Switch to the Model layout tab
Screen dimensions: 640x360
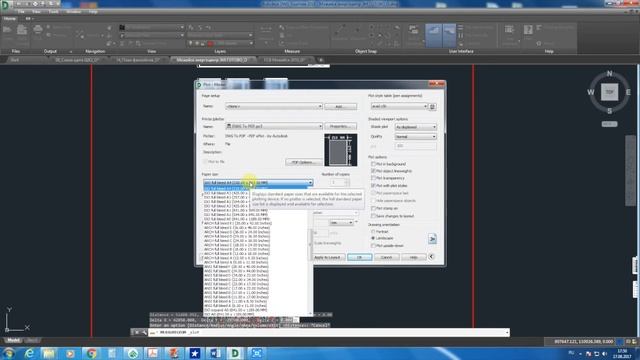tap(13, 340)
